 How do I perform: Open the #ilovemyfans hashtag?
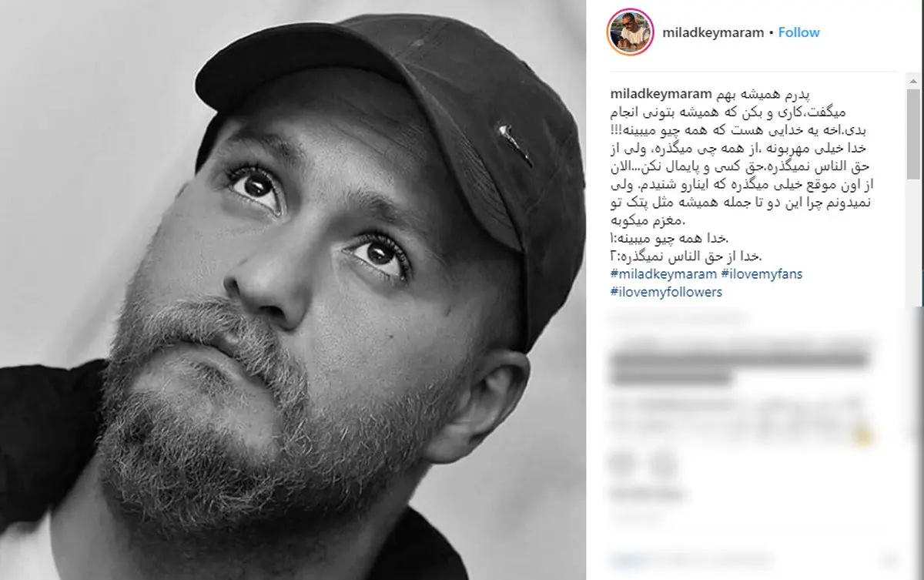762,275
